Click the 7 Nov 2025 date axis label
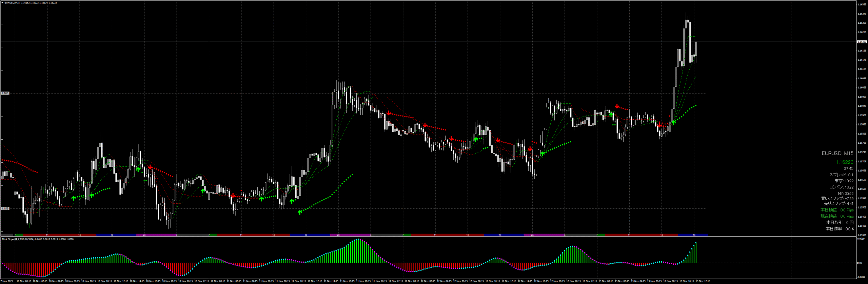Screen dimensions: 868x284 pos(7,281)
